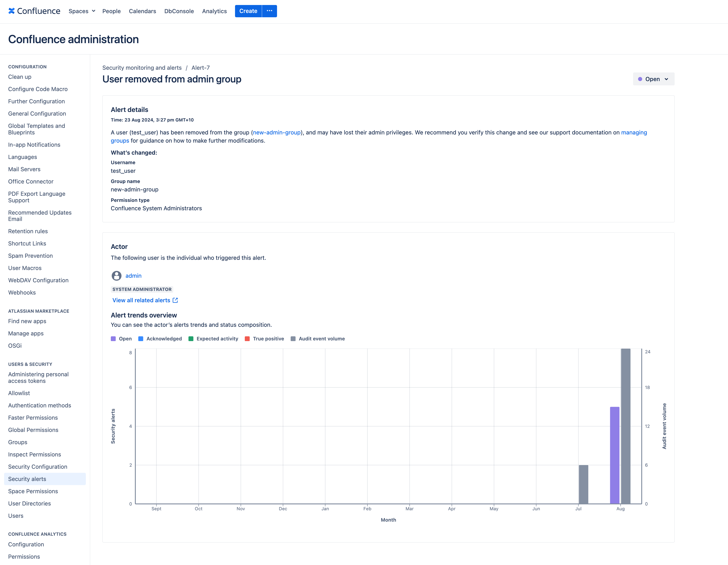Open PDF Export Language Support
This screenshot has width=728, height=565.
pos(37,197)
